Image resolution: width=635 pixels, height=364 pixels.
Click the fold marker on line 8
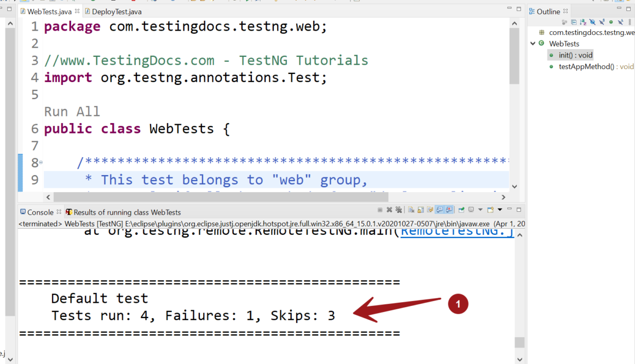[x=41, y=163]
